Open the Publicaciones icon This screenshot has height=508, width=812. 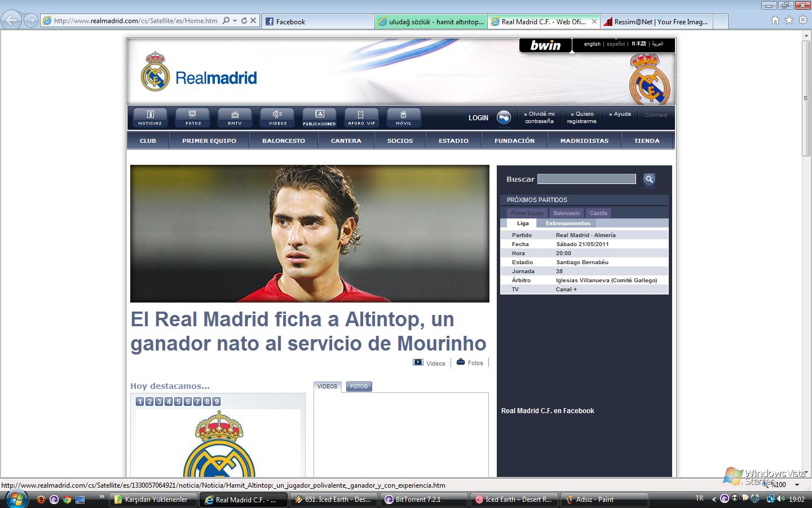(319, 117)
